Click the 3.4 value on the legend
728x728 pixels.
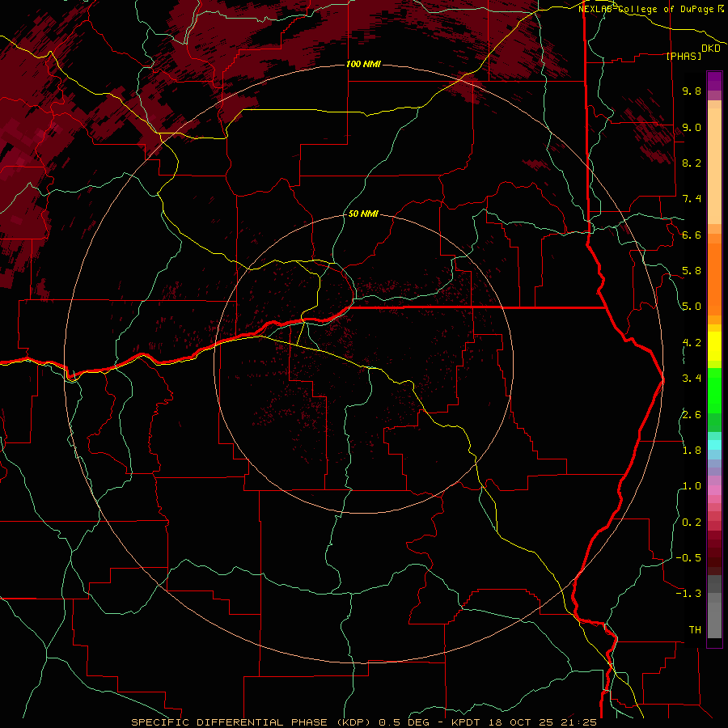click(x=692, y=379)
